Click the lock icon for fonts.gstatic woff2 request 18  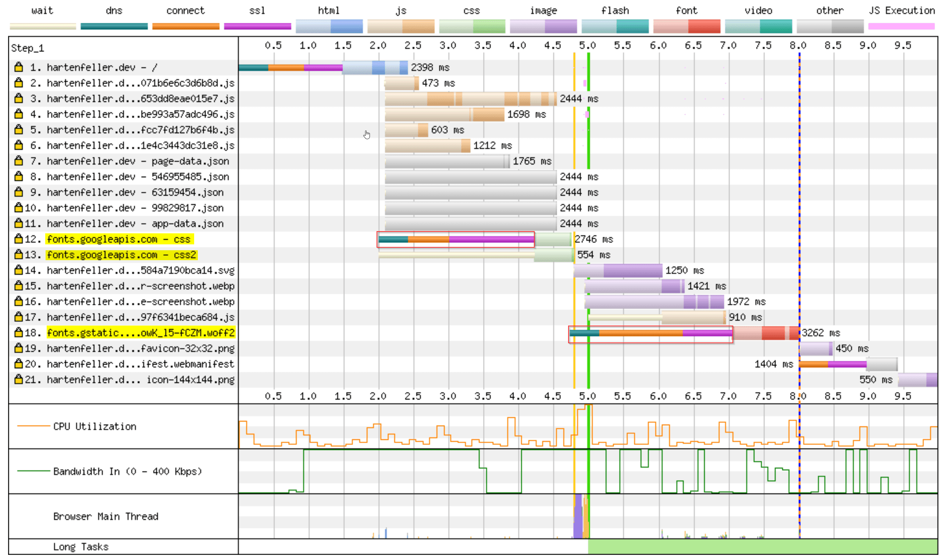(x=18, y=333)
